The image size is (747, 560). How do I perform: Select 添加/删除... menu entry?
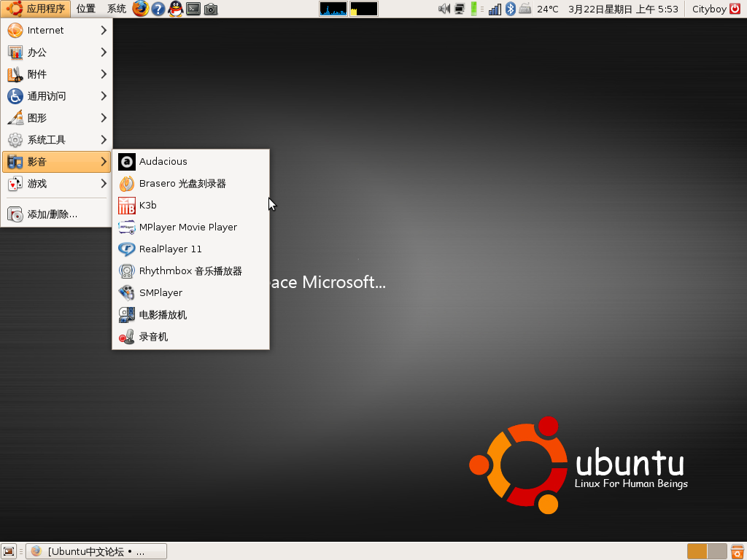point(57,214)
